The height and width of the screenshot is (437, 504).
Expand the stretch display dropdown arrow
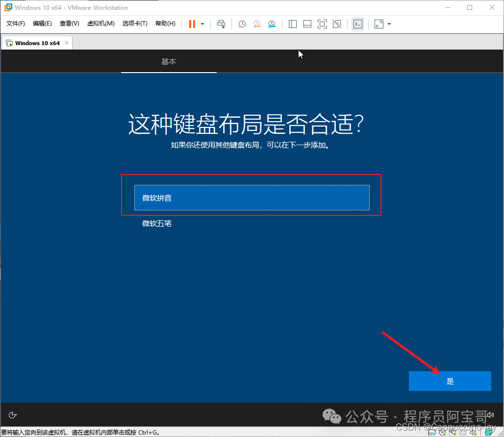coord(389,24)
